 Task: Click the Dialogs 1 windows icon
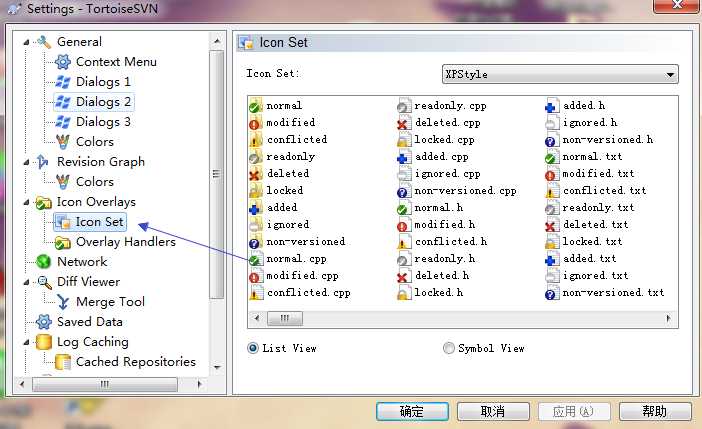pyautogui.click(x=63, y=82)
